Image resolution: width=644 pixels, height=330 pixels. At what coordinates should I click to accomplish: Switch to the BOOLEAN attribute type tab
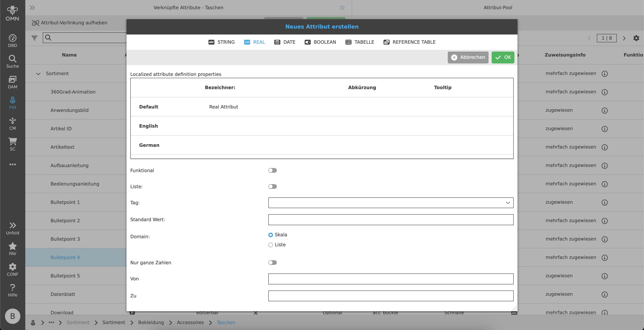(320, 42)
